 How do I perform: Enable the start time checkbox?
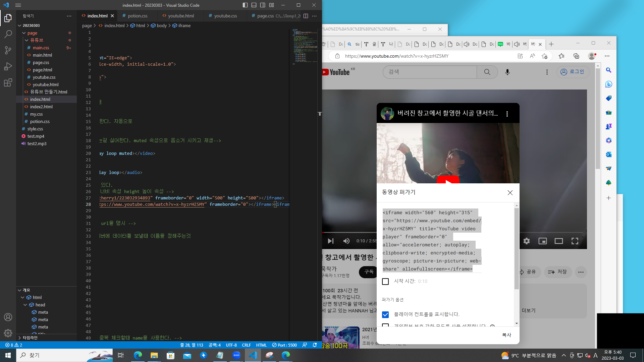(x=385, y=282)
